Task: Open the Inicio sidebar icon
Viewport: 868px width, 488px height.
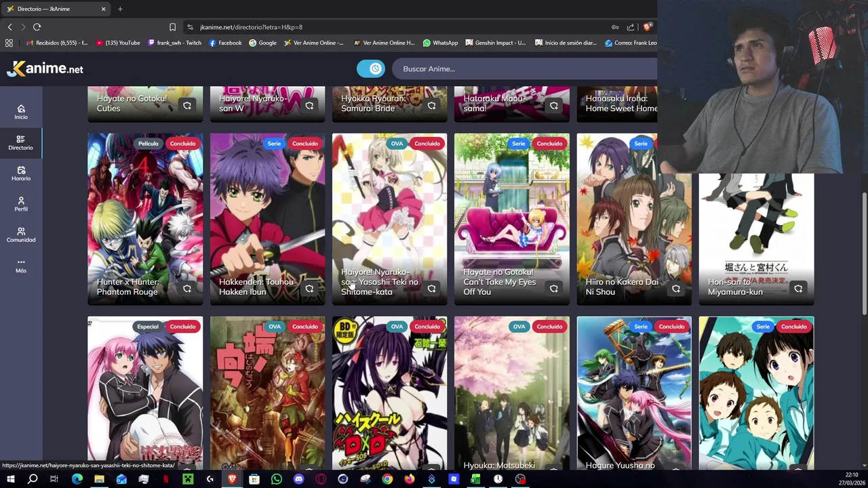Action: tap(21, 112)
